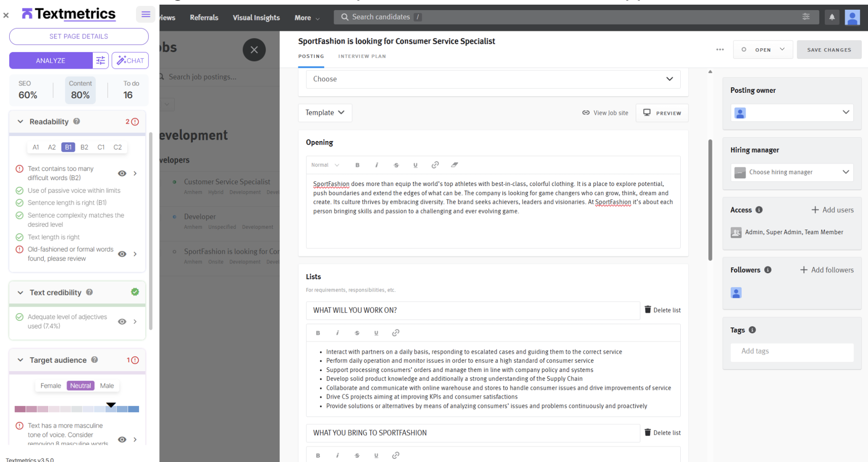Click the Add tags field
Screen dimensions: 868x462
point(792,351)
